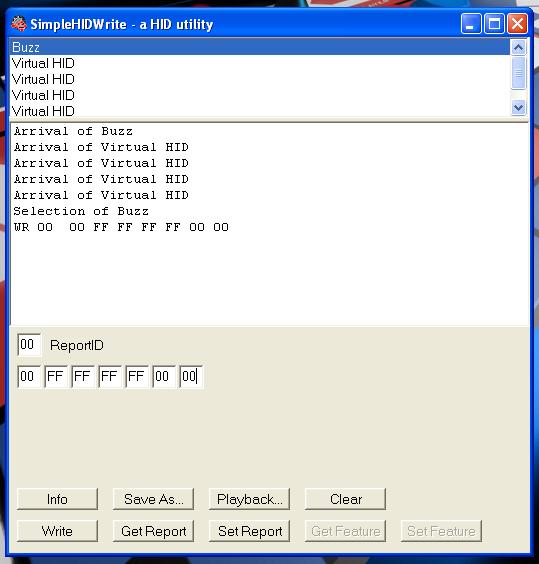Viewport: 539px width, 564px height.
Task: Click the first data byte field containing 00
Action: [29, 376]
